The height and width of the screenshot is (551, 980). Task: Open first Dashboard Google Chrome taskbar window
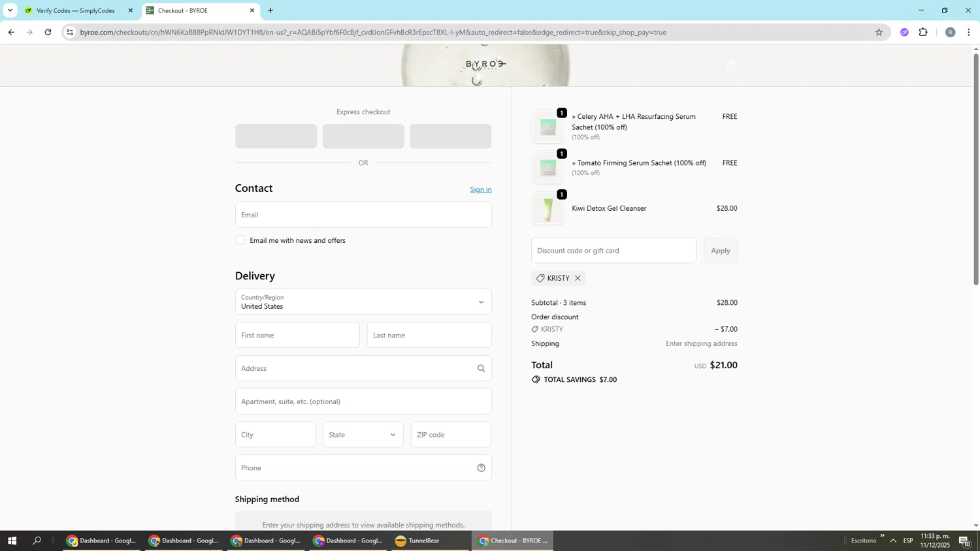tap(102, 541)
